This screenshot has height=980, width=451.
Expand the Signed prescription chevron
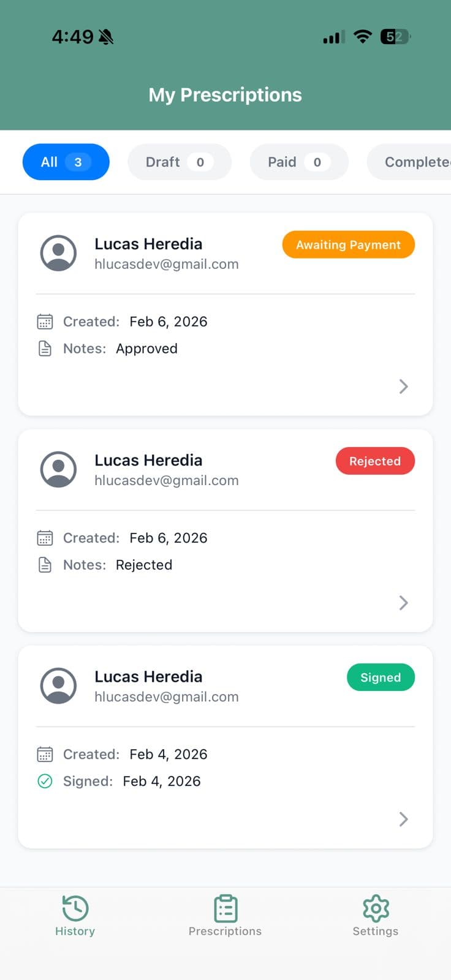click(x=403, y=819)
